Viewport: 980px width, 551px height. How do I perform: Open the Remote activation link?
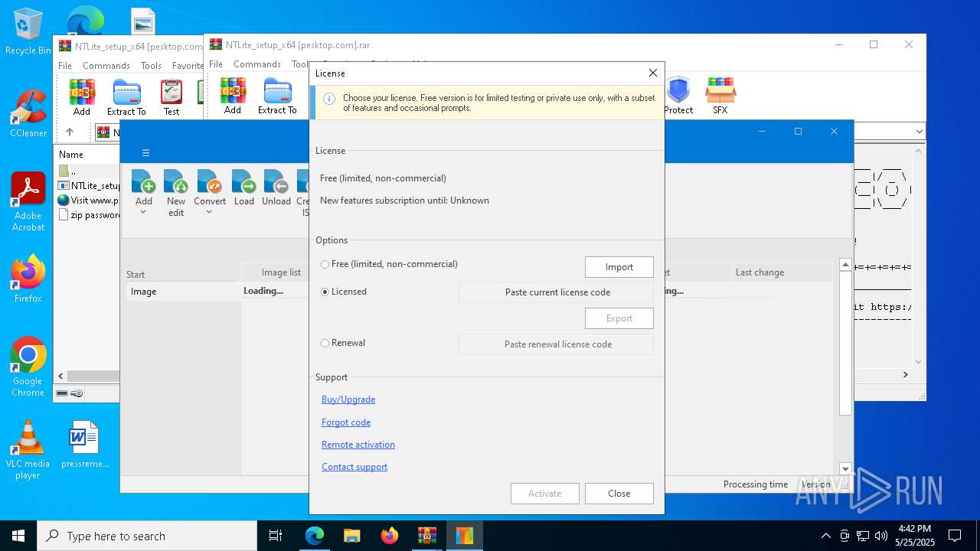358,445
